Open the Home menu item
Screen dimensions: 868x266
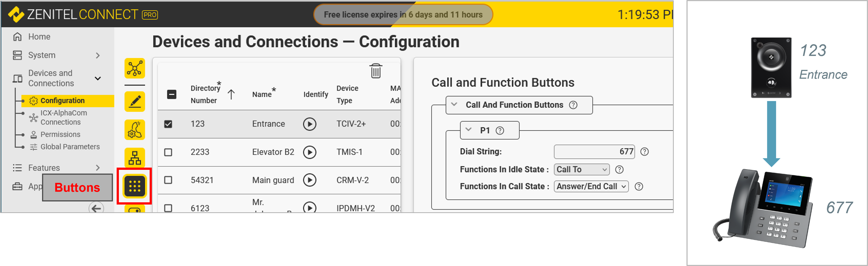pos(39,37)
